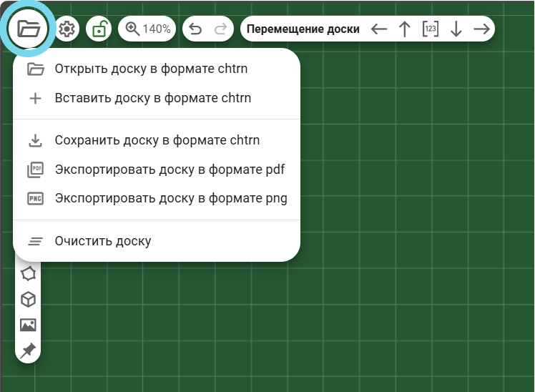
Task: Open board settings with the gear icon
Action: pyautogui.click(x=67, y=29)
